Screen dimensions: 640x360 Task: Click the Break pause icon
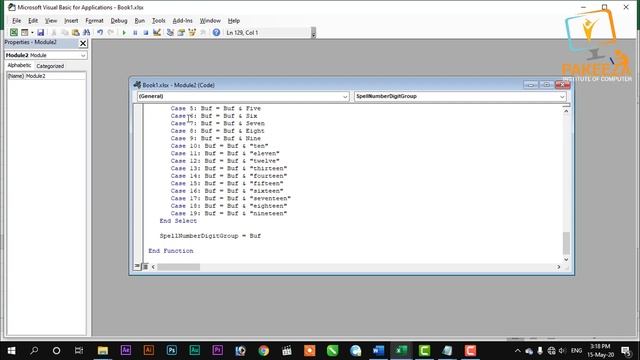click(x=135, y=32)
